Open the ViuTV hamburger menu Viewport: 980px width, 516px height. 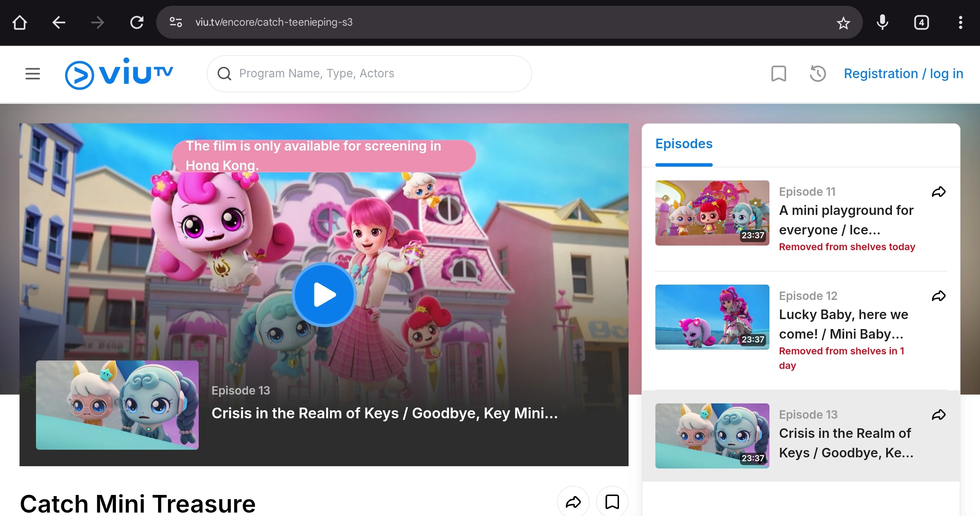33,74
